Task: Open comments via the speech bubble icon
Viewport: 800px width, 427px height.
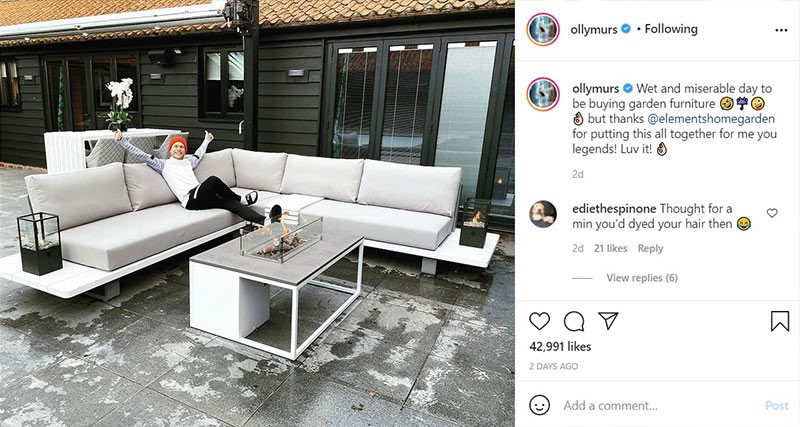Action: click(574, 321)
